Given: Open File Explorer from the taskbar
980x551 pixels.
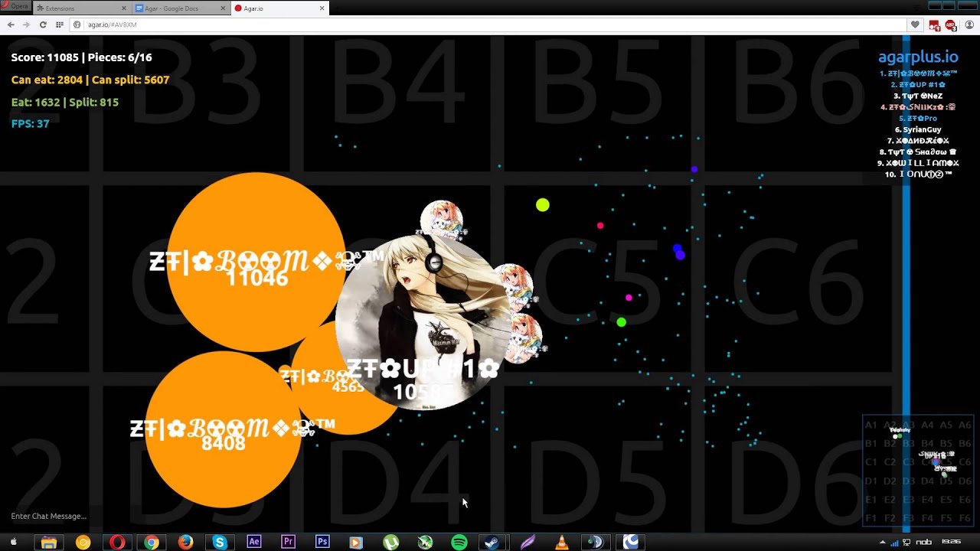Looking at the screenshot, I should click(x=48, y=542).
